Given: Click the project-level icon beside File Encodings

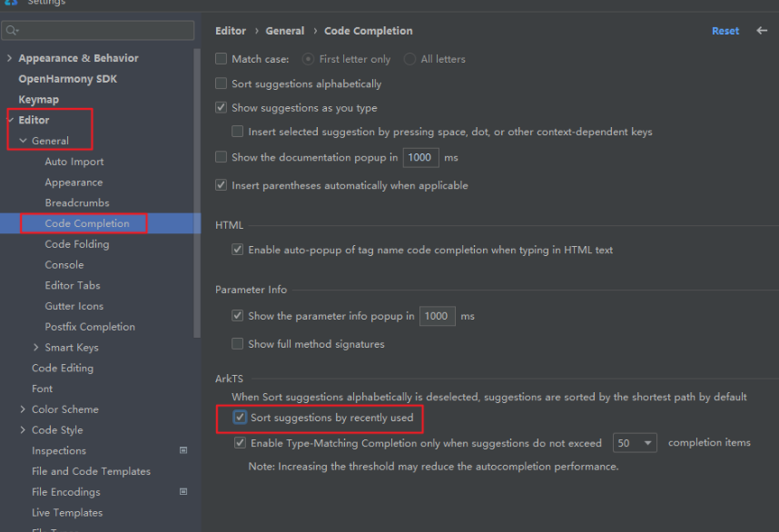Looking at the screenshot, I should click(x=183, y=491).
